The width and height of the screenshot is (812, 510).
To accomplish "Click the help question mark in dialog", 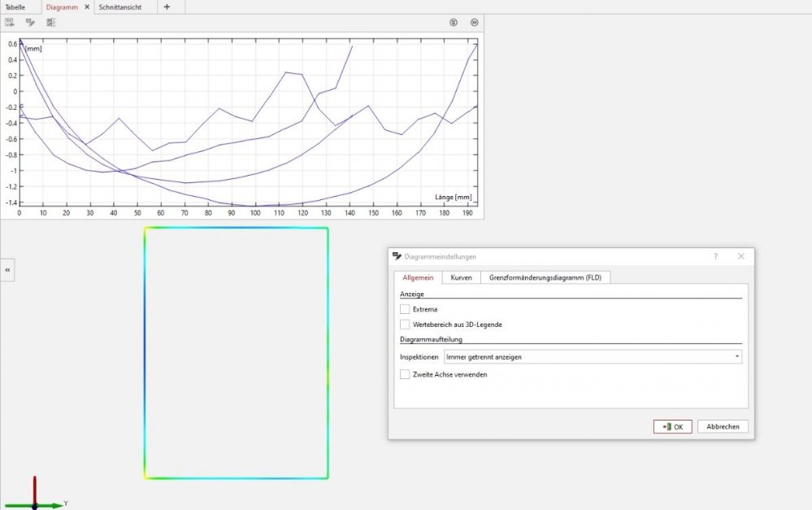I will 715,256.
